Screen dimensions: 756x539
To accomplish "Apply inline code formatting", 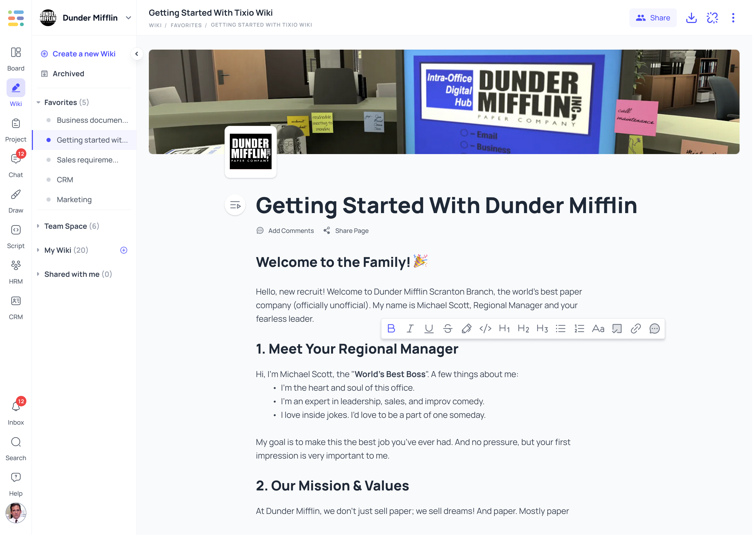I will 485,329.
